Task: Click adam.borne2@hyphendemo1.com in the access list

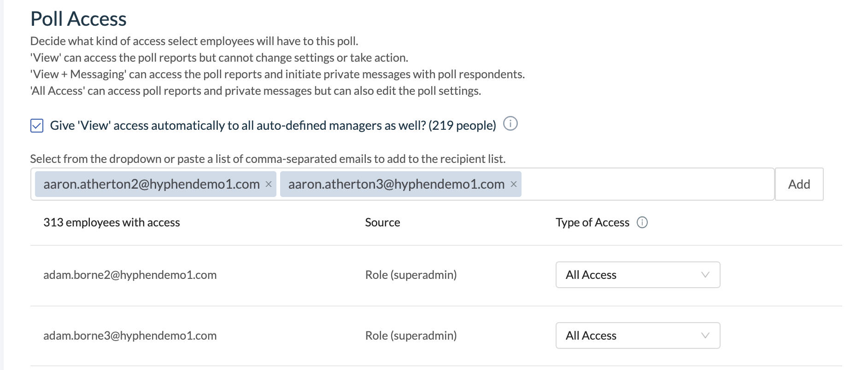Action: [130, 275]
